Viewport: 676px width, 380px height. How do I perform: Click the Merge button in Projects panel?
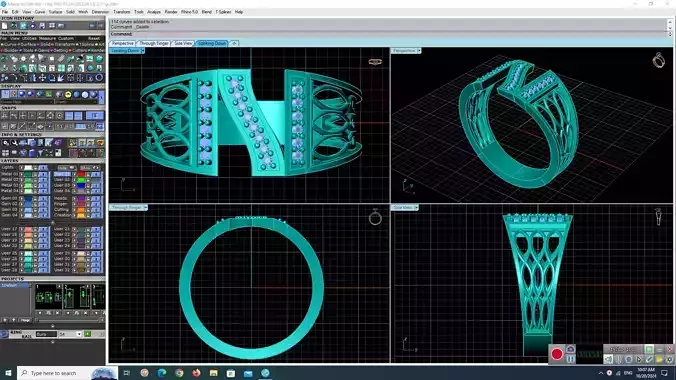point(25,320)
